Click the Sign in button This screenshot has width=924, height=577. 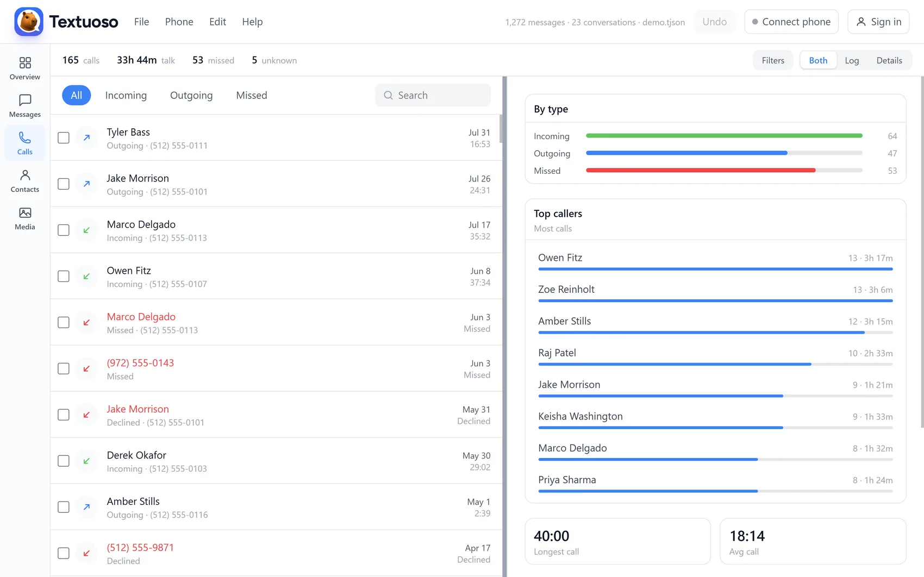coord(878,22)
